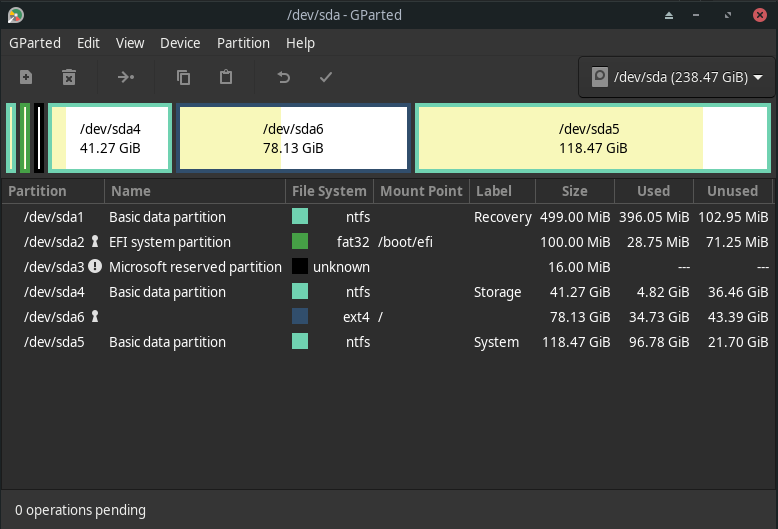Image resolution: width=778 pixels, height=529 pixels.
Task: Click the Paste partition clipboard icon
Action: 226,77
